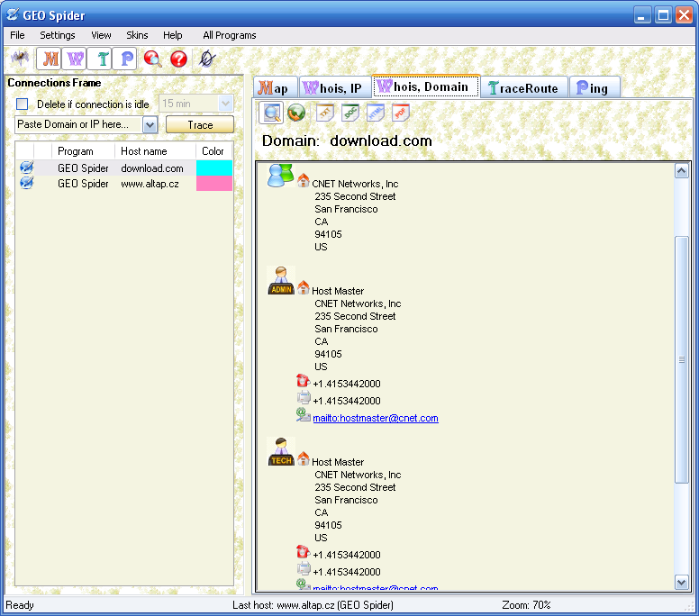Viewport: 699px width, 616px height.
Task: Expand the Paste Domain or IP dropdown arrow
Action: click(150, 125)
